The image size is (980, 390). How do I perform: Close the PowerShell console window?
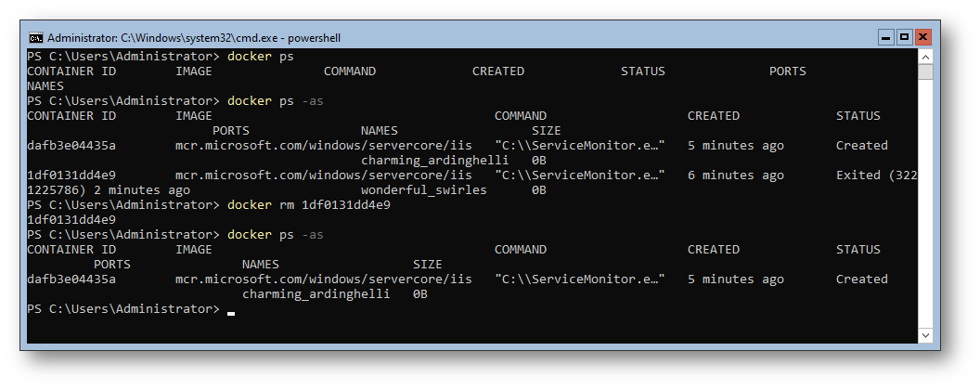923,37
